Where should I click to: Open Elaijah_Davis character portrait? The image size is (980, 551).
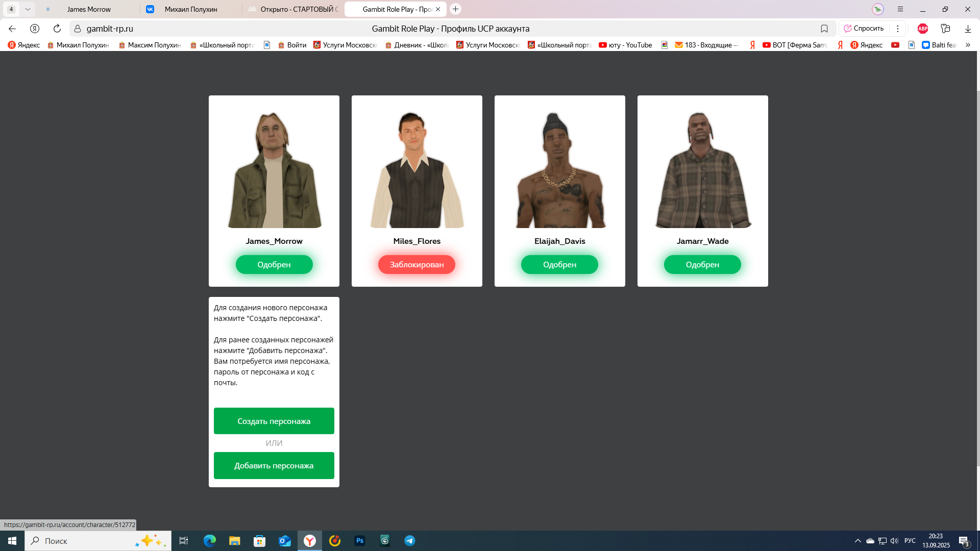tap(560, 169)
